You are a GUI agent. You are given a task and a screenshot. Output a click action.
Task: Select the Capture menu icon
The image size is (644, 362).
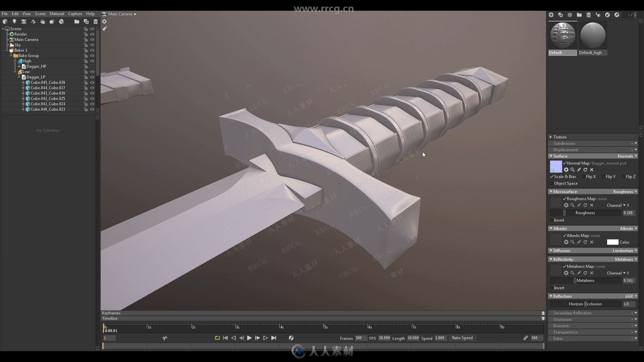point(75,14)
